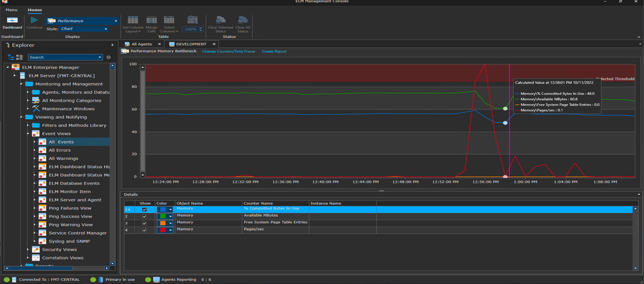Click the Create Report link
Screen dimensions: 644x284
pos(274,52)
